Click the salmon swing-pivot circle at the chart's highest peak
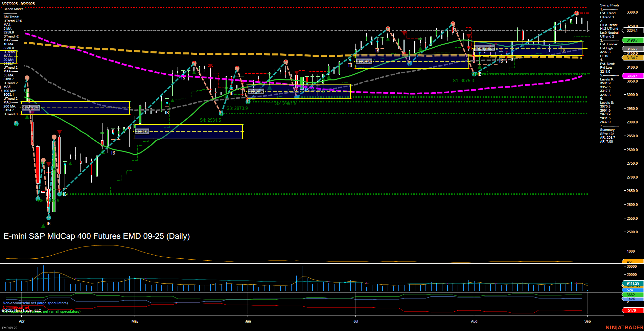644x331 pixels. pyautogui.click(x=576, y=13)
